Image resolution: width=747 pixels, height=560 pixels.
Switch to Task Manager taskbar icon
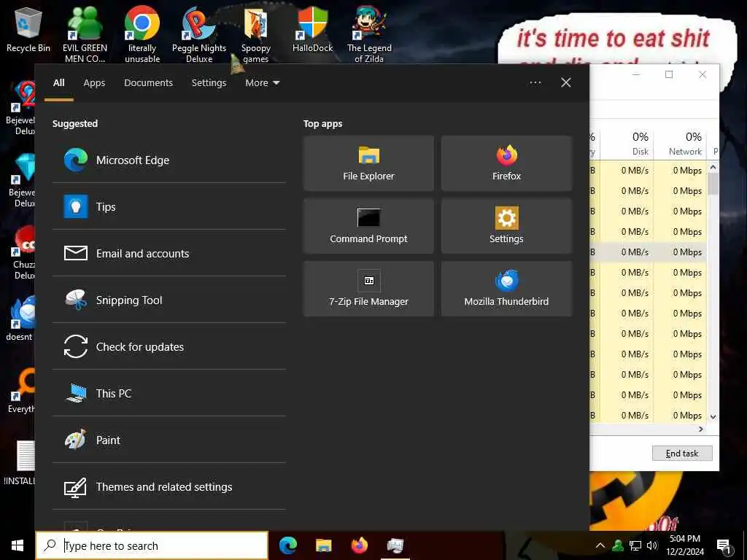(x=395, y=545)
